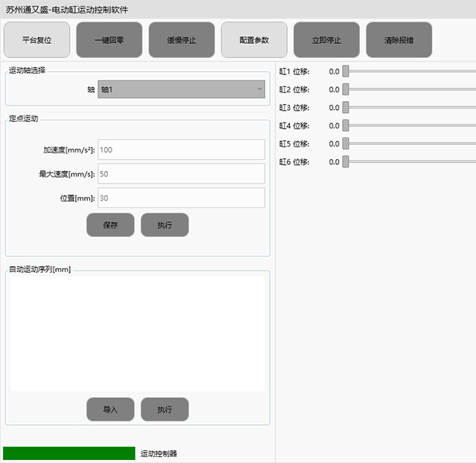The width and height of the screenshot is (476, 463).
Task: Focus the 加速度 input field
Action: pos(181,149)
